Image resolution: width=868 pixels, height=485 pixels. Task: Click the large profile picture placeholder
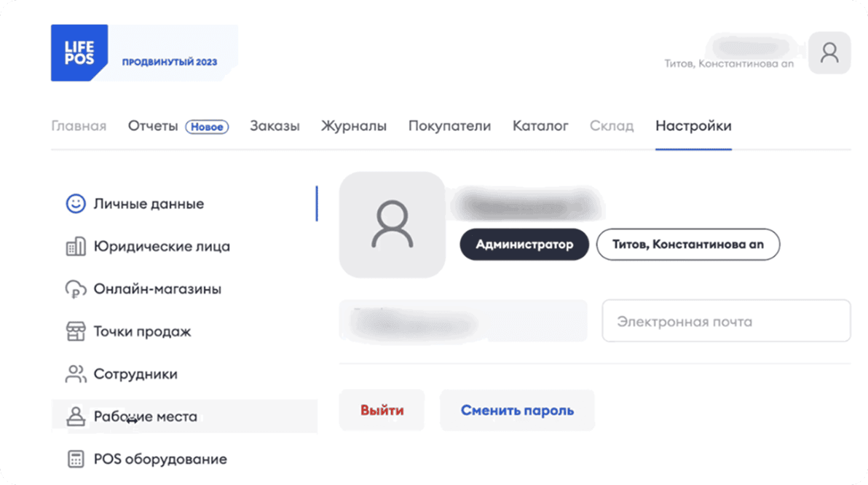[392, 224]
